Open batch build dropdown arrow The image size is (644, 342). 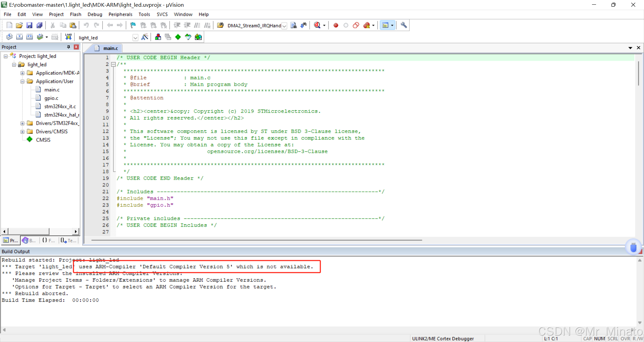[47, 37]
